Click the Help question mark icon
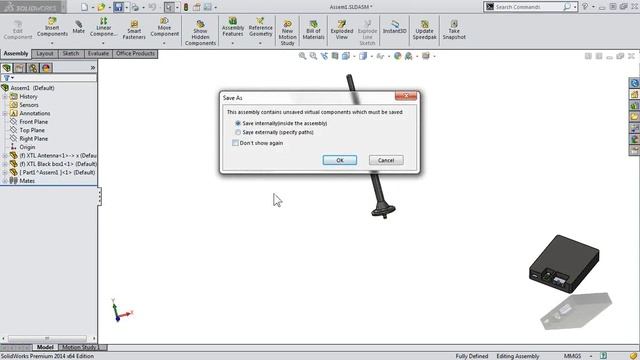The width and height of the screenshot is (640, 360). coord(585,7)
